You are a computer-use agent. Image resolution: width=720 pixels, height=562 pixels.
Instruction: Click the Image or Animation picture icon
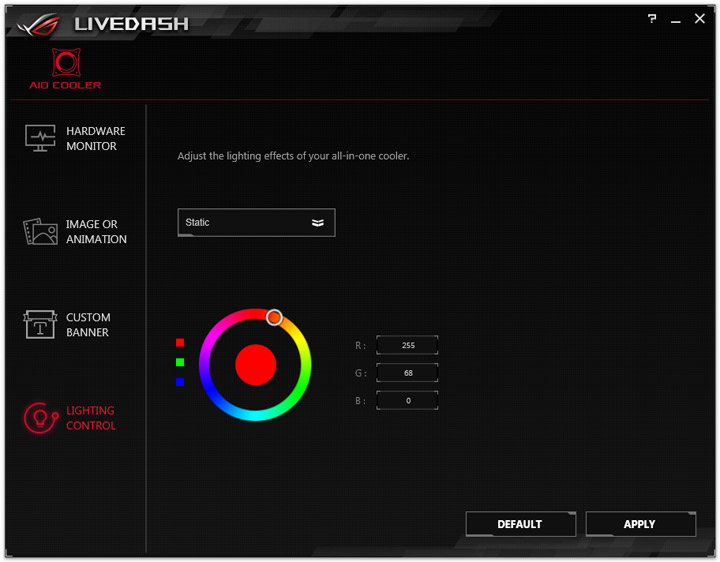pyautogui.click(x=40, y=231)
